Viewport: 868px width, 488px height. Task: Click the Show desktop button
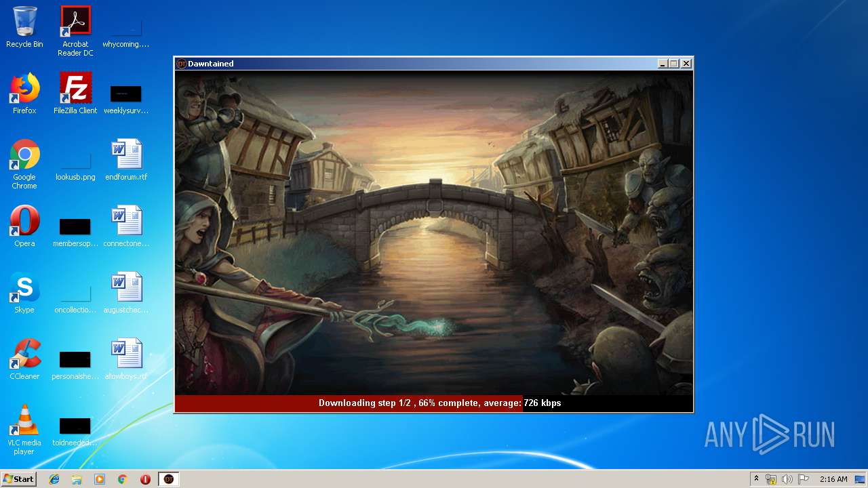(x=861, y=479)
